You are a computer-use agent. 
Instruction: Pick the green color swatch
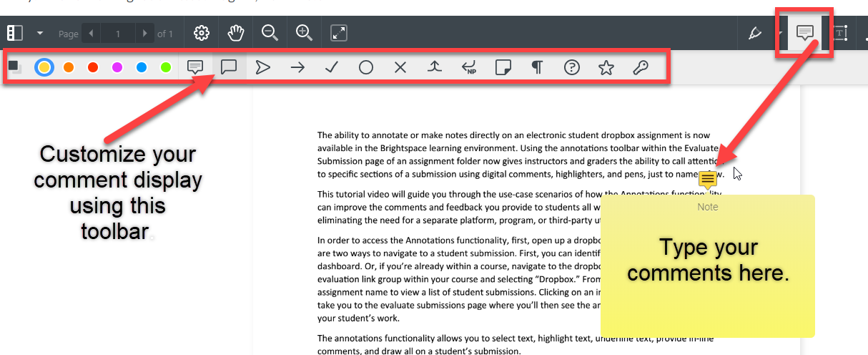pos(166,67)
